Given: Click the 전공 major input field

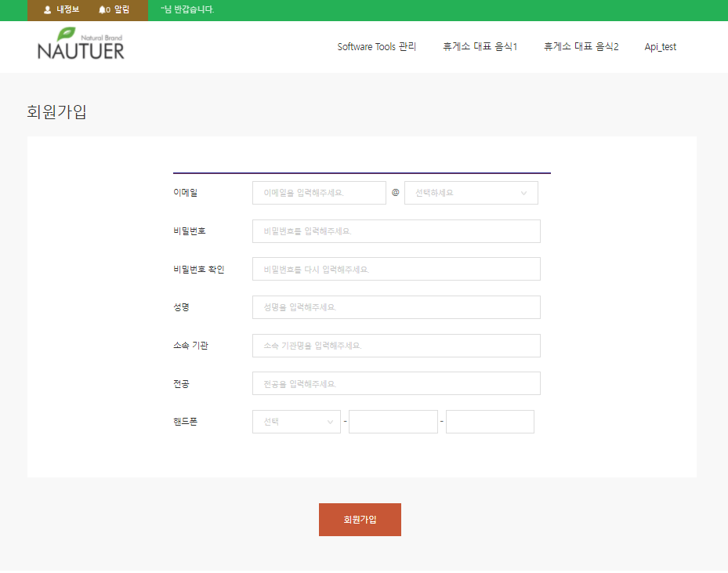Looking at the screenshot, I should (x=396, y=383).
